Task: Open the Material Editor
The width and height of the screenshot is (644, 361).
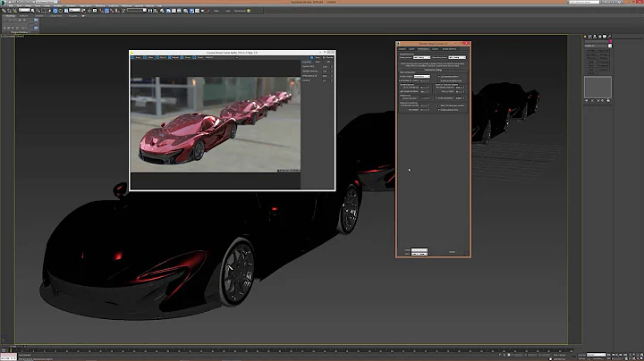Action: click(x=185, y=11)
